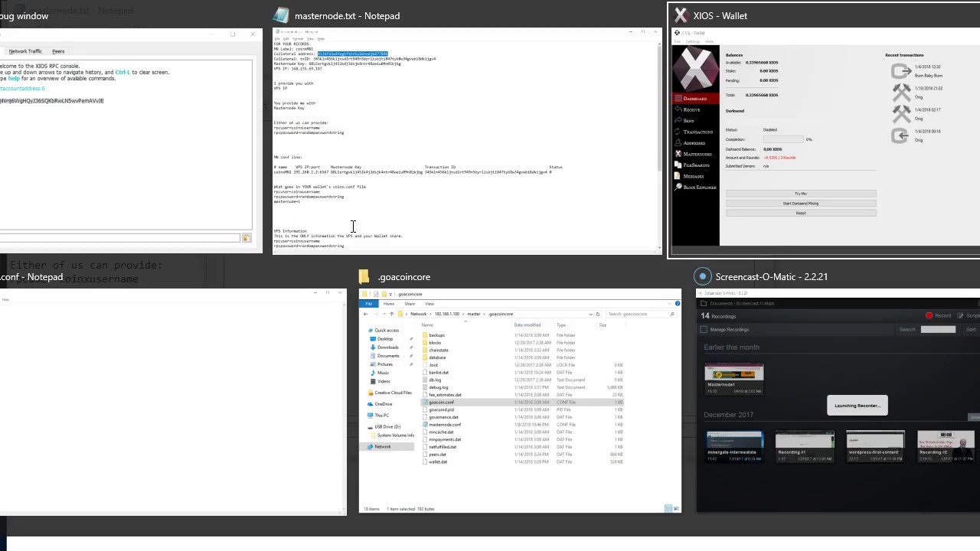Open Explorer recent locations chevron beside the nav arrows
This screenshot has width=980, height=551.
click(384, 314)
